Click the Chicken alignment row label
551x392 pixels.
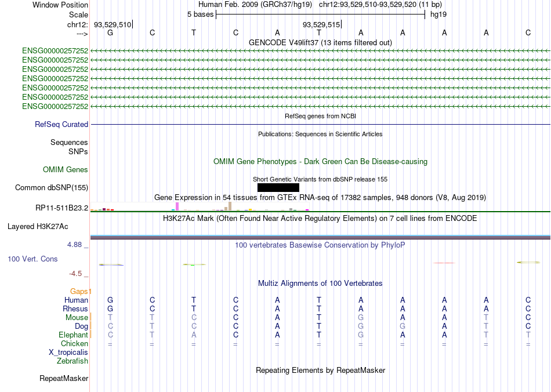pyautogui.click(x=74, y=343)
